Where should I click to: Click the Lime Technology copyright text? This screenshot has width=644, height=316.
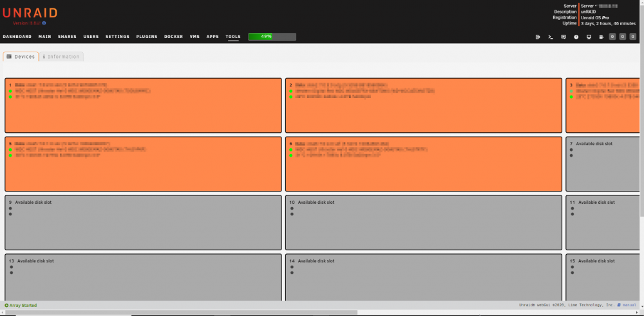[x=567, y=305]
